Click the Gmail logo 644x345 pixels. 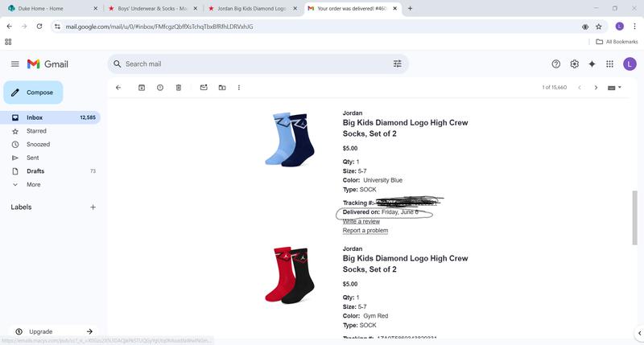click(x=47, y=64)
